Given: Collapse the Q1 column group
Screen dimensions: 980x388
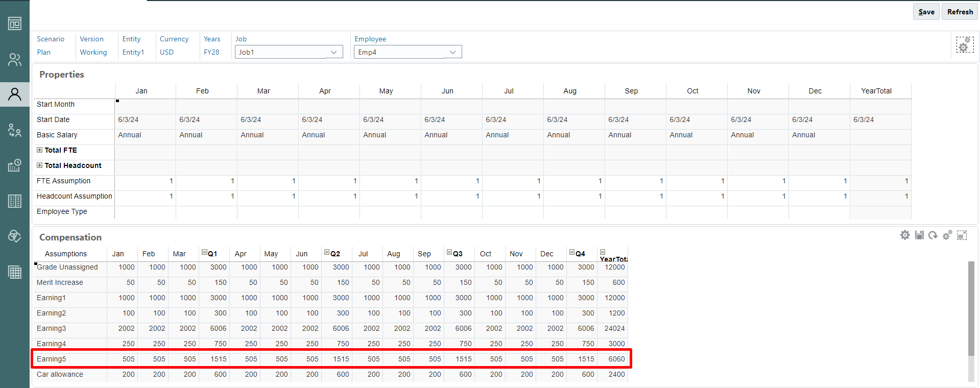Looking at the screenshot, I should click(204, 252).
